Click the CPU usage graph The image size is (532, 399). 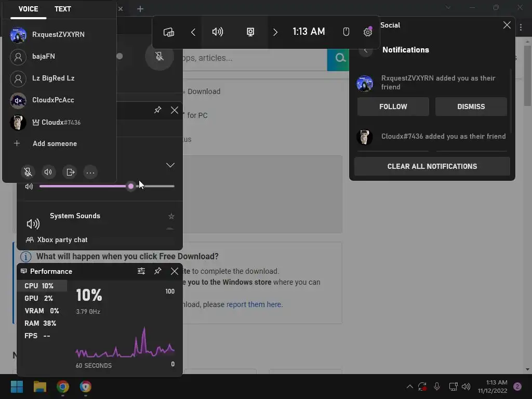click(125, 342)
